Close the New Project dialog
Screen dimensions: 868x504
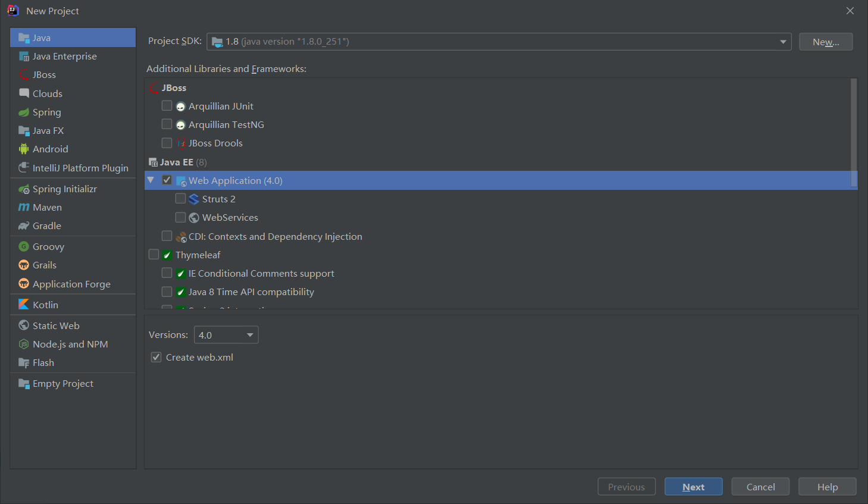coord(850,11)
